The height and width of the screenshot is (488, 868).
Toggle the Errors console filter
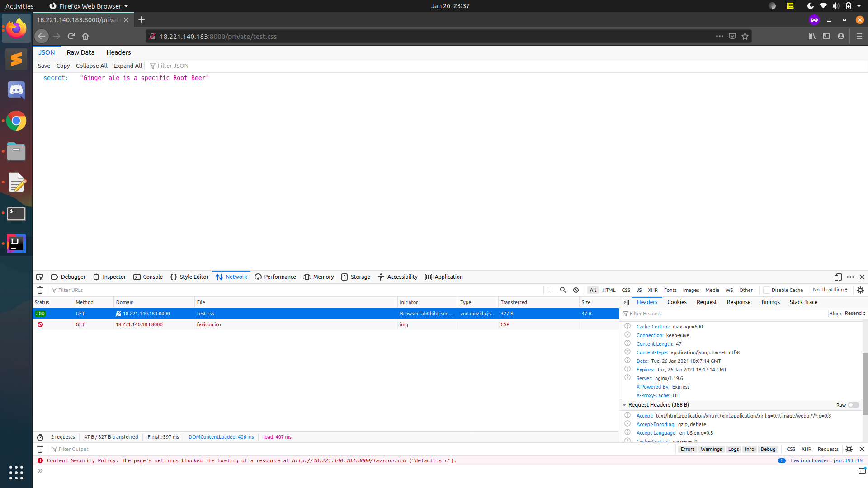pos(687,449)
